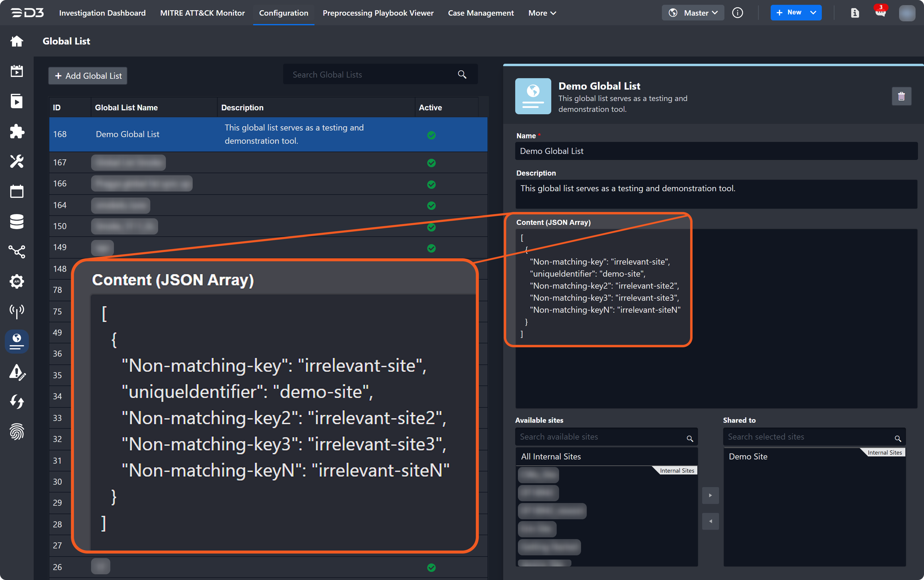Open the puzzle piece integrations icon
The height and width of the screenshot is (580, 924).
[x=17, y=132]
